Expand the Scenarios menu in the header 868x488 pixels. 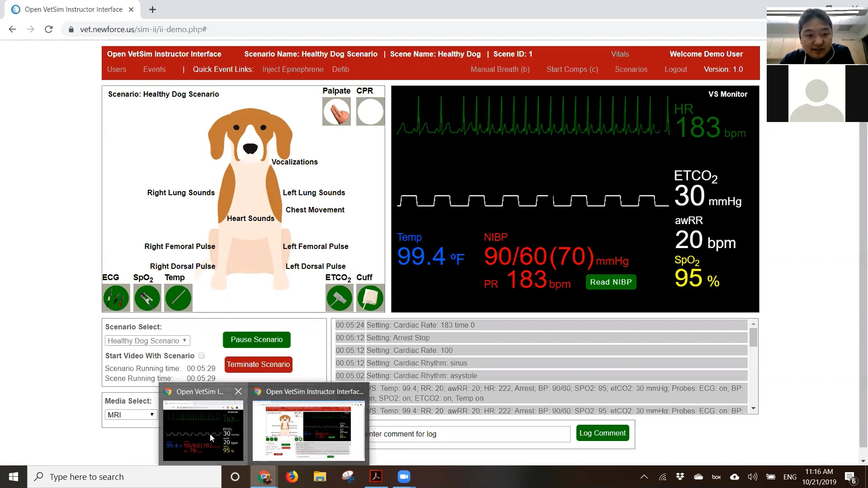pos(631,69)
